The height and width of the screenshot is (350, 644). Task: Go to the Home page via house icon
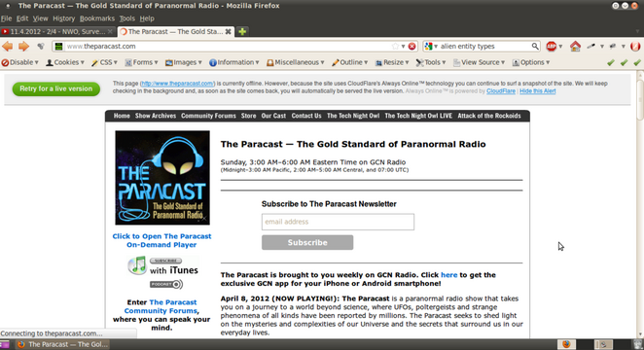575,46
